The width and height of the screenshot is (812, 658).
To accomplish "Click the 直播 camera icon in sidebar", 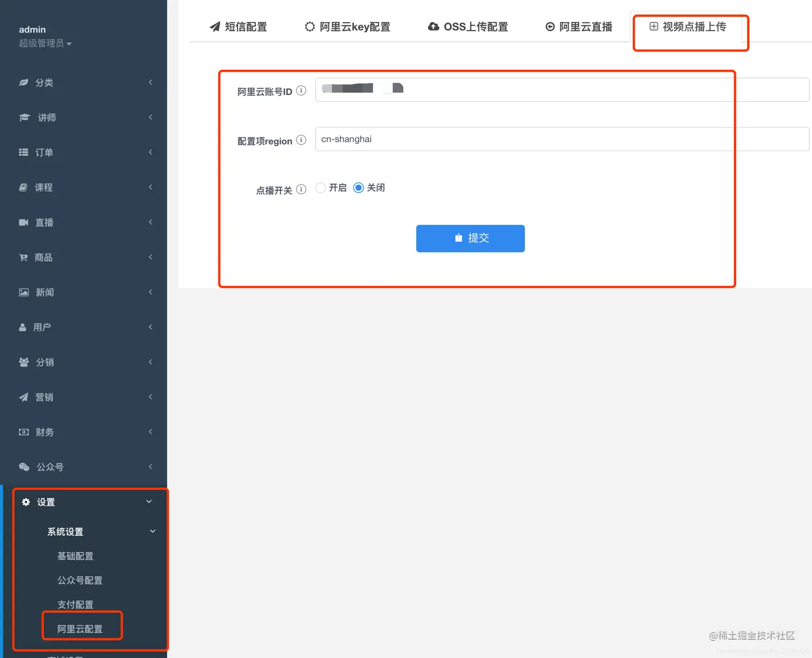I will [x=24, y=222].
